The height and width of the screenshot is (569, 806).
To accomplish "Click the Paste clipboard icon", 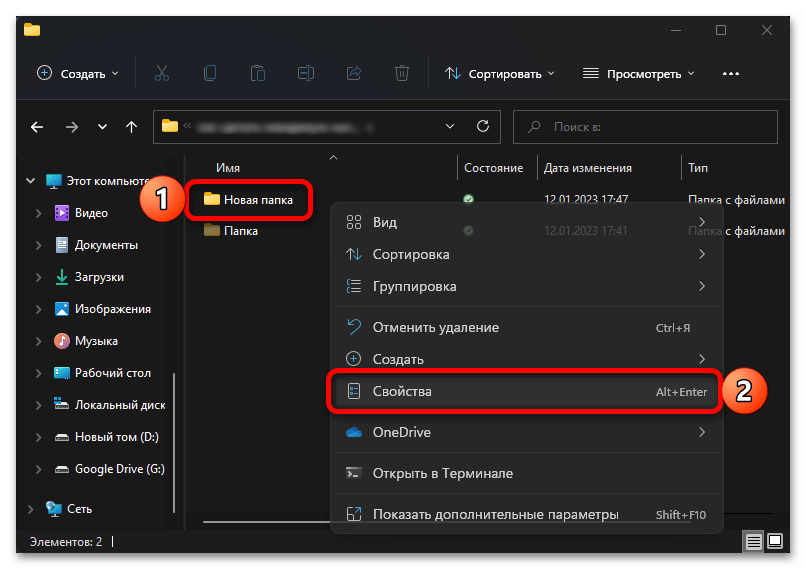I will (x=257, y=73).
